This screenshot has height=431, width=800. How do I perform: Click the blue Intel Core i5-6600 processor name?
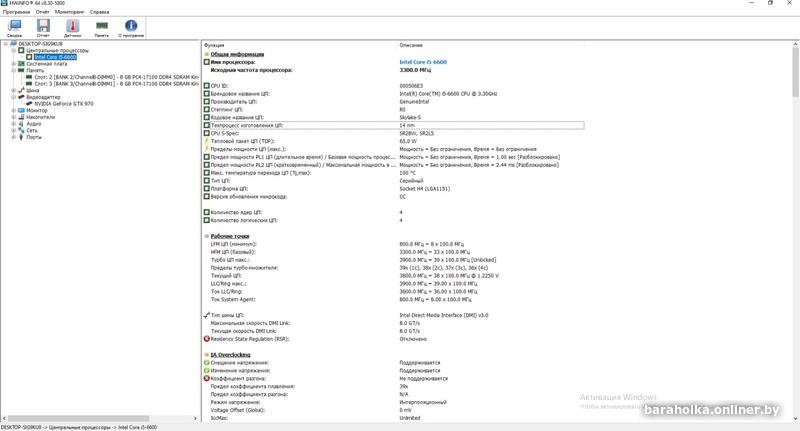coord(423,62)
